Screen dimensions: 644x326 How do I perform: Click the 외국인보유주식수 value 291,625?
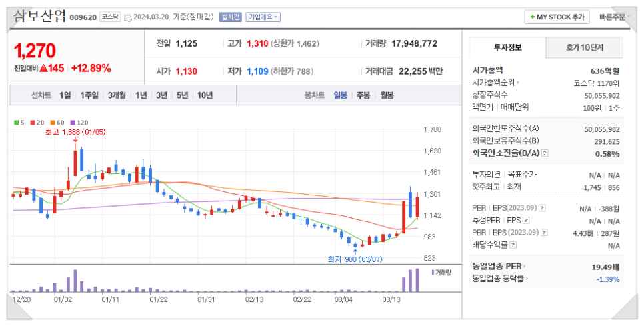607,141
